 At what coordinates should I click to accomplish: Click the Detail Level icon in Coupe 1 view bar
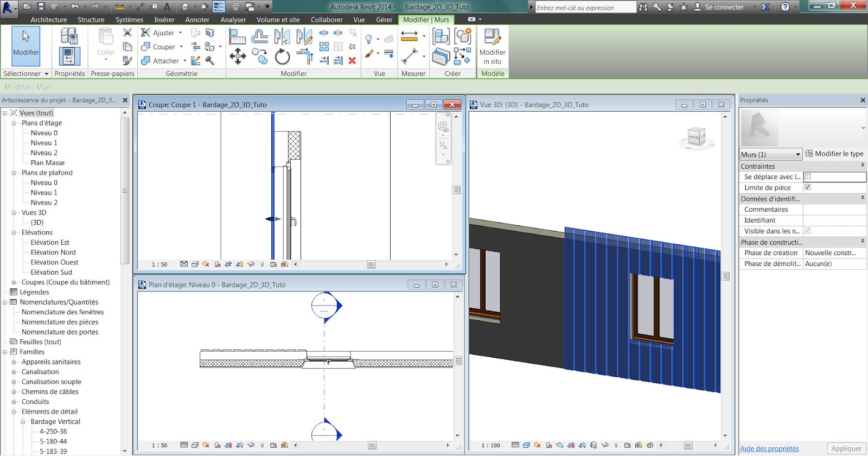[x=184, y=264]
